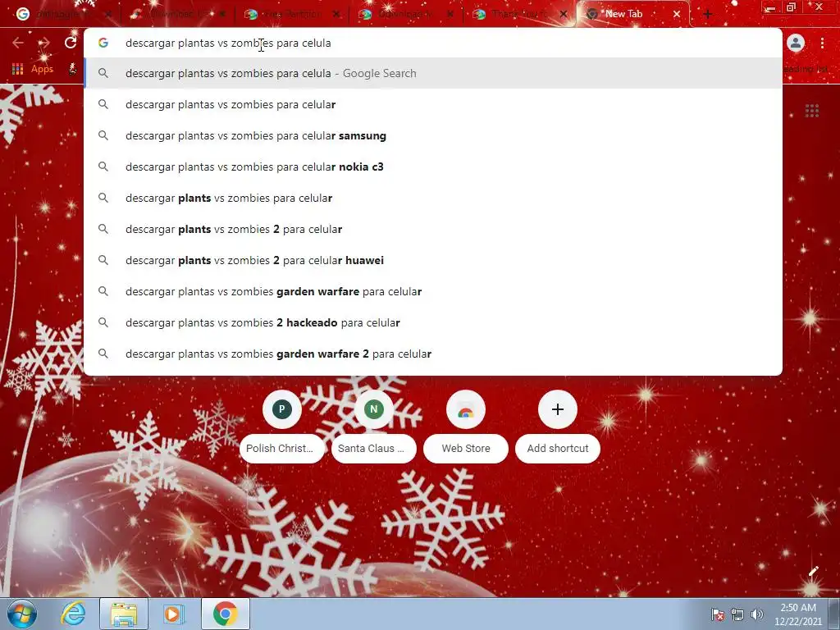Choose 'zombies garden warfare para celular' suggestion
The height and width of the screenshot is (630, 840).
point(433,291)
